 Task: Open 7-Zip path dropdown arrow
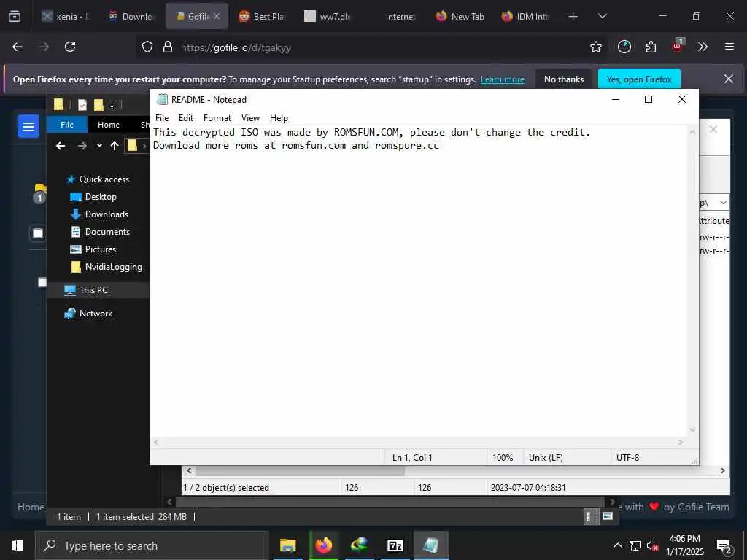[723, 203]
